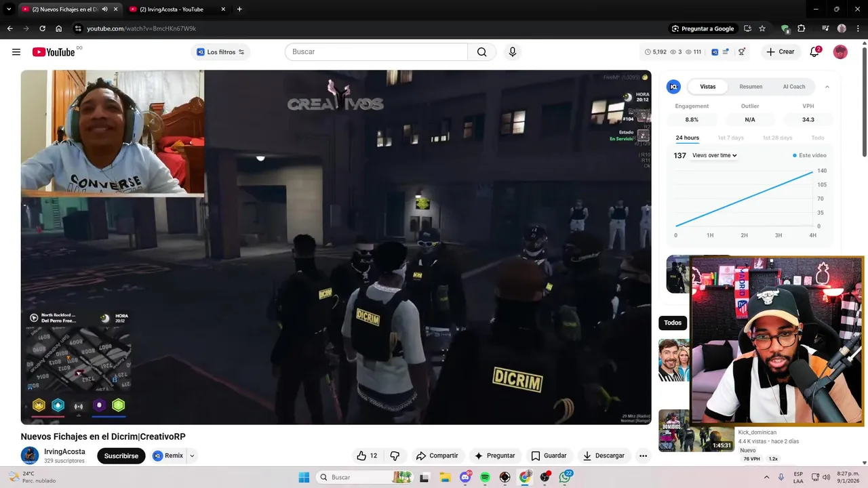Screen dimensions: 868x488
Task: Click the YouTube search input field
Action: [x=376, y=52]
